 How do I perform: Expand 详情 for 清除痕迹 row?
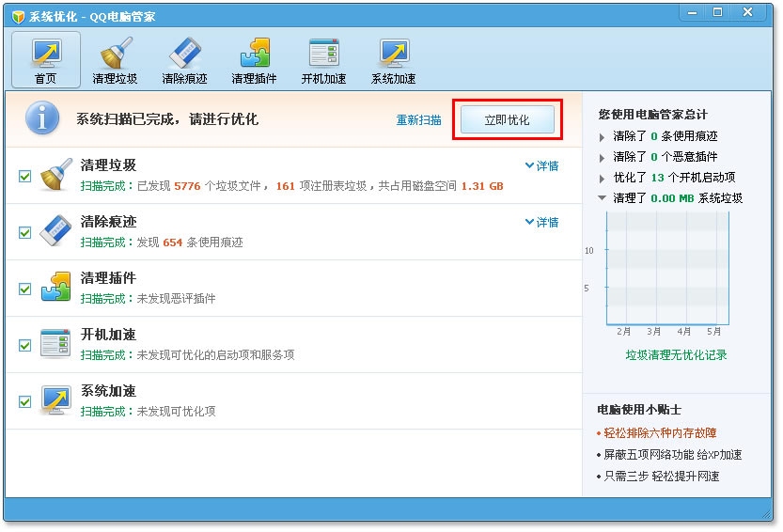(x=541, y=222)
